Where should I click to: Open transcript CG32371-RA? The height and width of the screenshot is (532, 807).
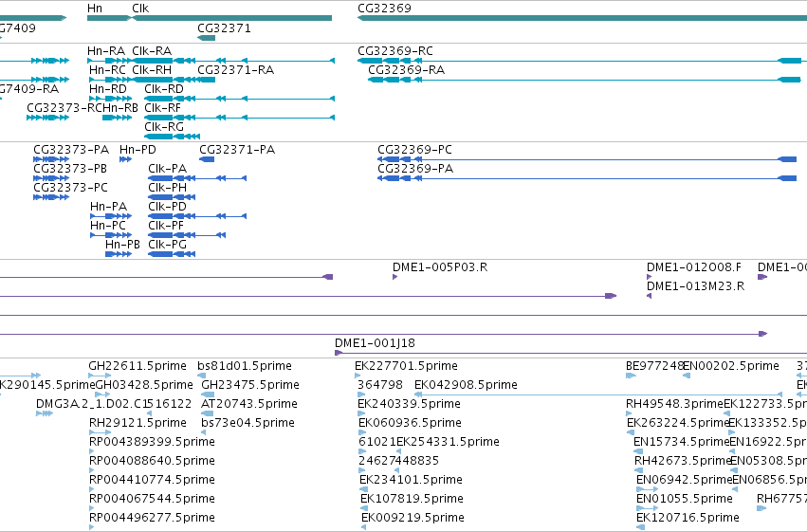[236, 70]
